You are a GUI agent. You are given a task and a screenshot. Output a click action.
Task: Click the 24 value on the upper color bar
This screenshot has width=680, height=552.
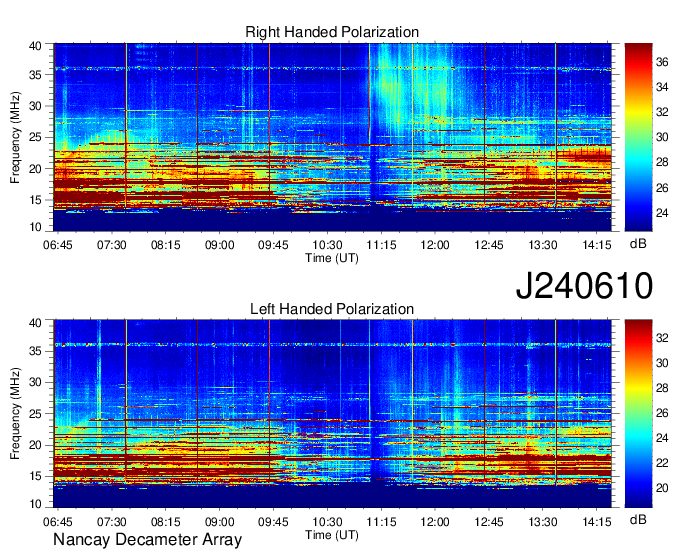pos(662,213)
